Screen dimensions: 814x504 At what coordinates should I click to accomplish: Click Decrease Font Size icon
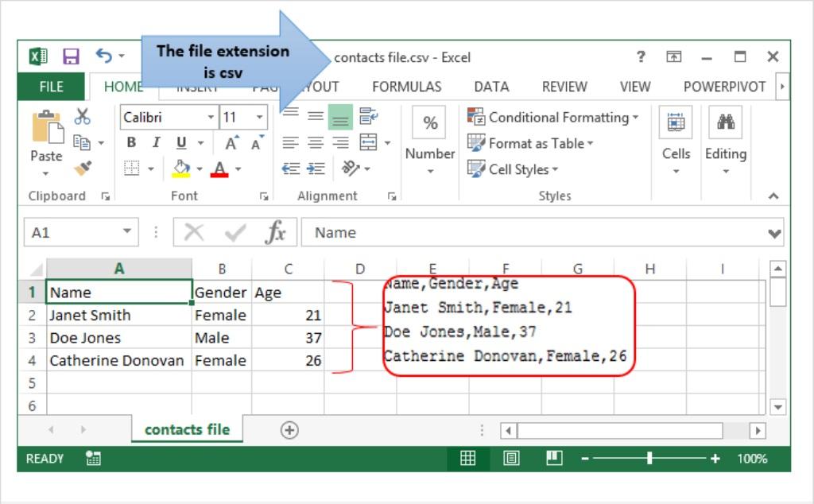(257, 143)
